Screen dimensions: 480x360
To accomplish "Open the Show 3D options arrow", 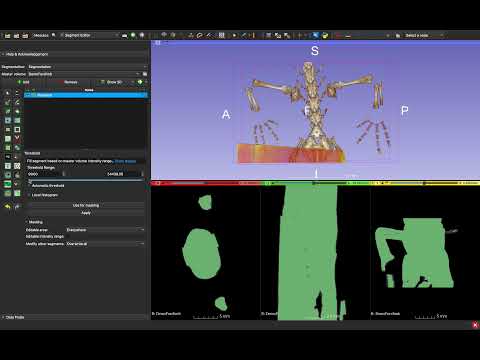I will click(133, 82).
